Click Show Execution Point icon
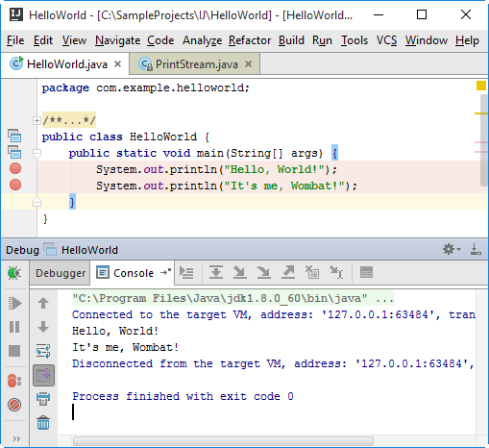This screenshot has height=448, width=489. coord(186,273)
